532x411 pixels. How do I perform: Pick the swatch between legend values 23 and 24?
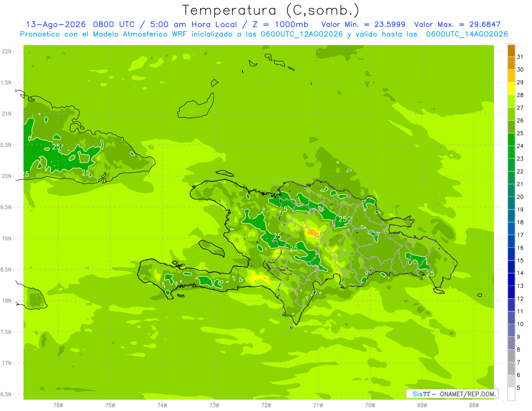click(x=511, y=152)
